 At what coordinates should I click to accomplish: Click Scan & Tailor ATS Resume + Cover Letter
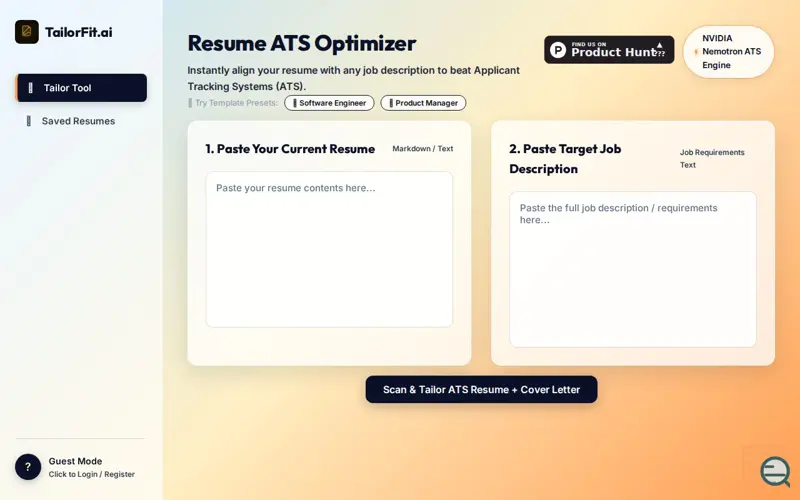click(x=481, y=390)
